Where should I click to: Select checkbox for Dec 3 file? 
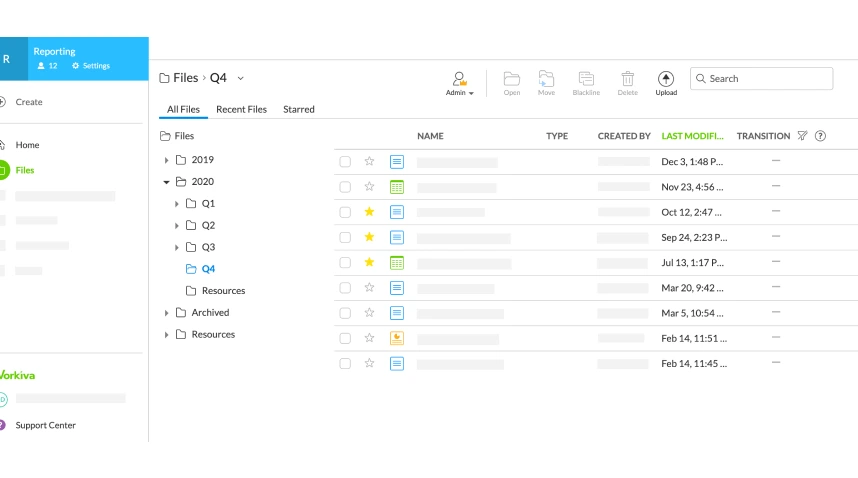click(345, 161)
